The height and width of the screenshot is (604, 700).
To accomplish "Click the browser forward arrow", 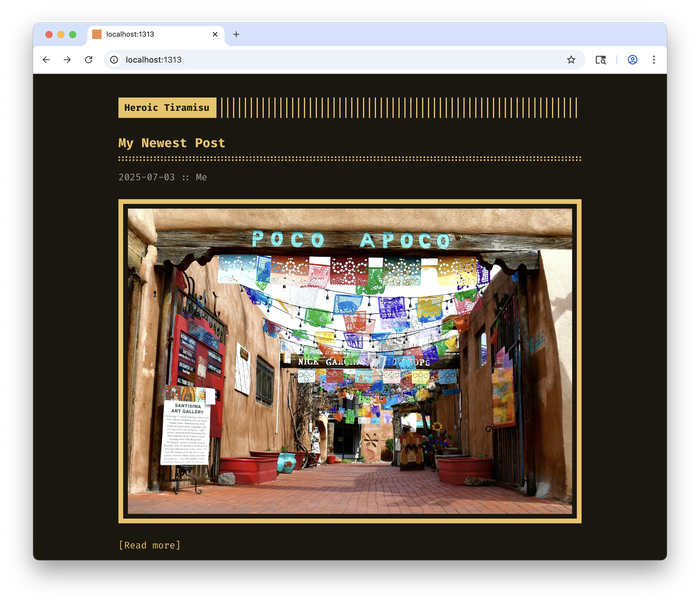I will (x=67, y=60).
